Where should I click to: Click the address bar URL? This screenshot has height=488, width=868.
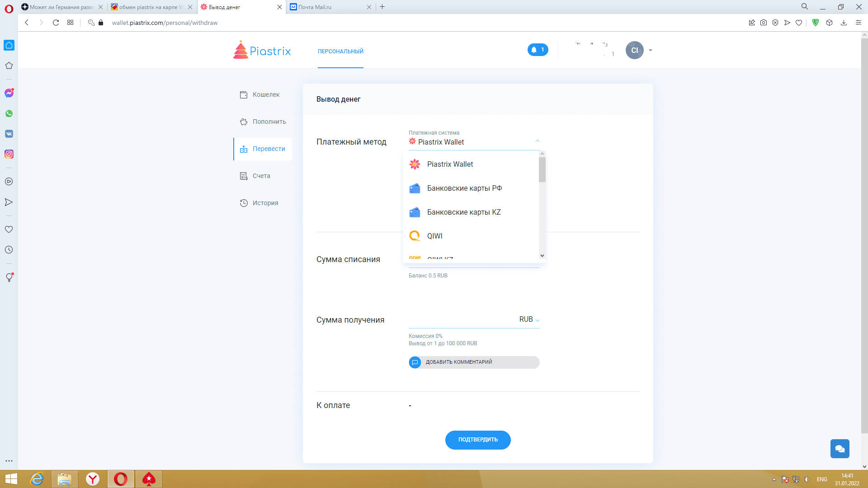click(165, 23)
